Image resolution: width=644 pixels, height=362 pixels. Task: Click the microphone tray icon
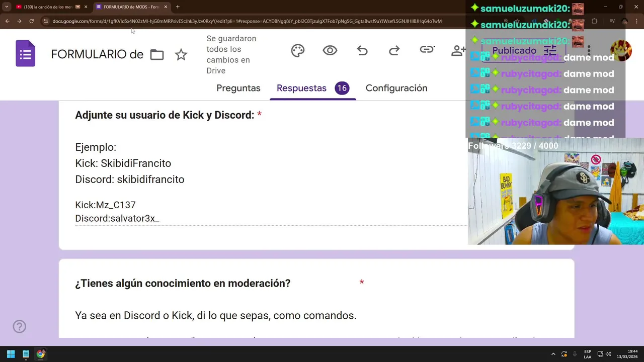coord(575,354)
